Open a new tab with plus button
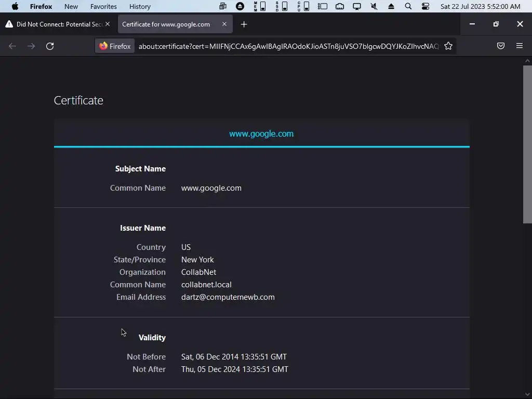The height and width of the screenshot is (399, 532). point(244,24)
